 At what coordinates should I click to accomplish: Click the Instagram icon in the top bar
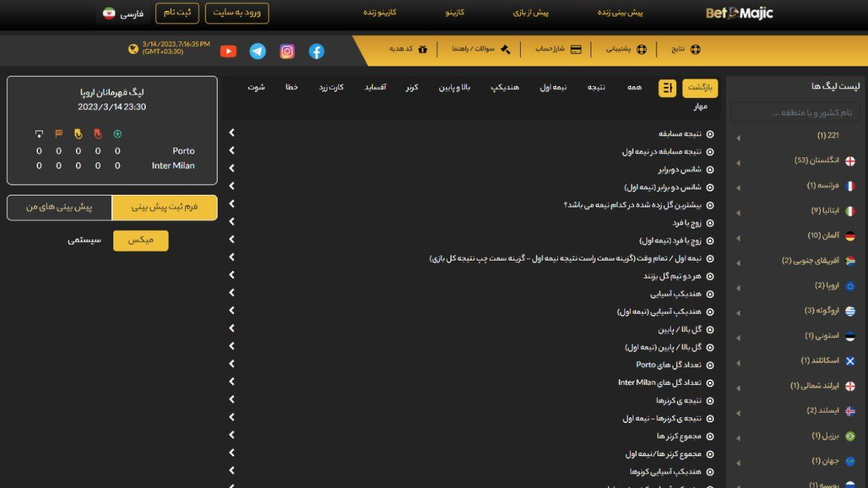tap(287, 51)
